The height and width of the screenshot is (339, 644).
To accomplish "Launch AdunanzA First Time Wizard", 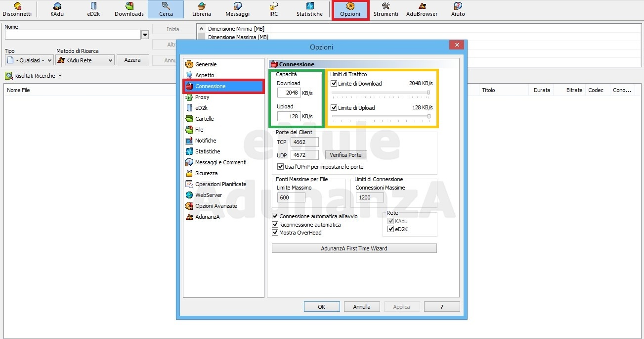I will pos(354,248).
